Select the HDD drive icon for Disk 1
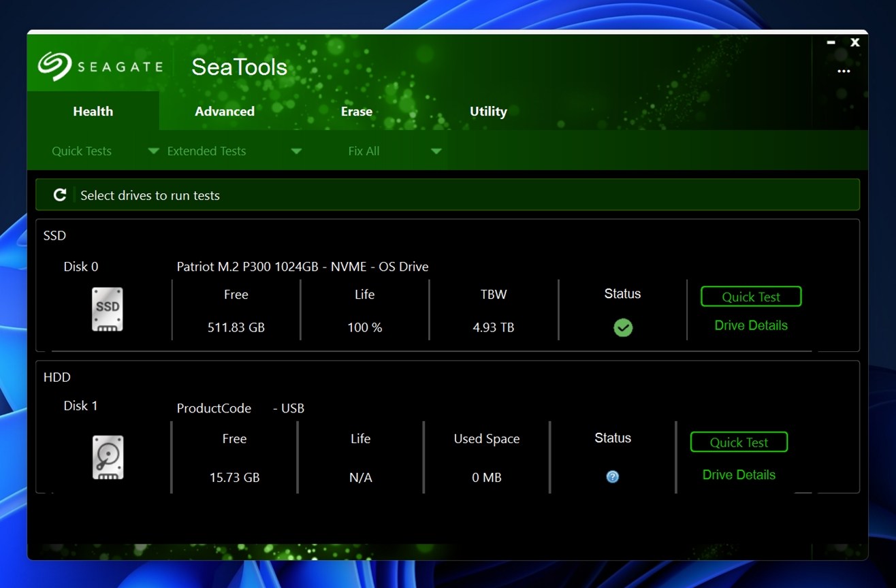 [x=108, y=457]
